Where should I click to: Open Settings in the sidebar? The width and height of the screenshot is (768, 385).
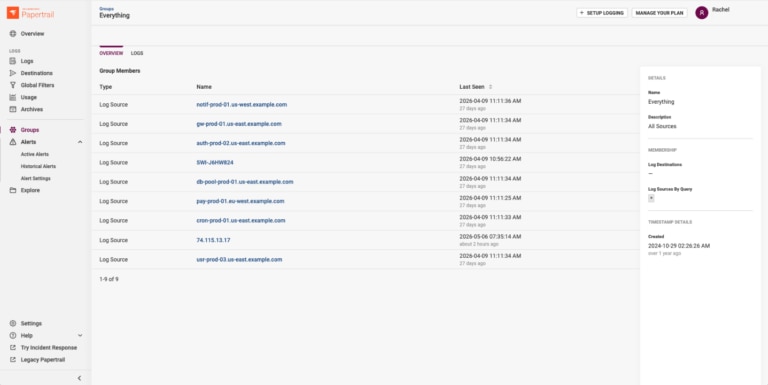(31, 324)
